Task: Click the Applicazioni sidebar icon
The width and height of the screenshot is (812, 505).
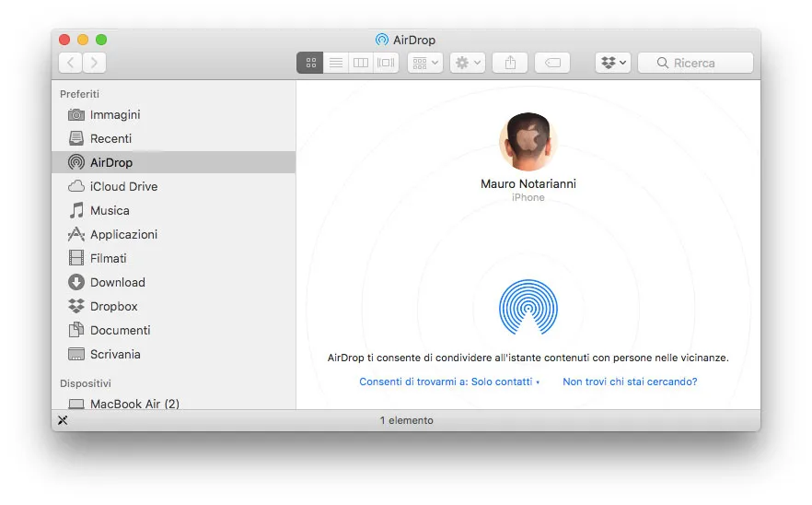Action: coord(76,234)
